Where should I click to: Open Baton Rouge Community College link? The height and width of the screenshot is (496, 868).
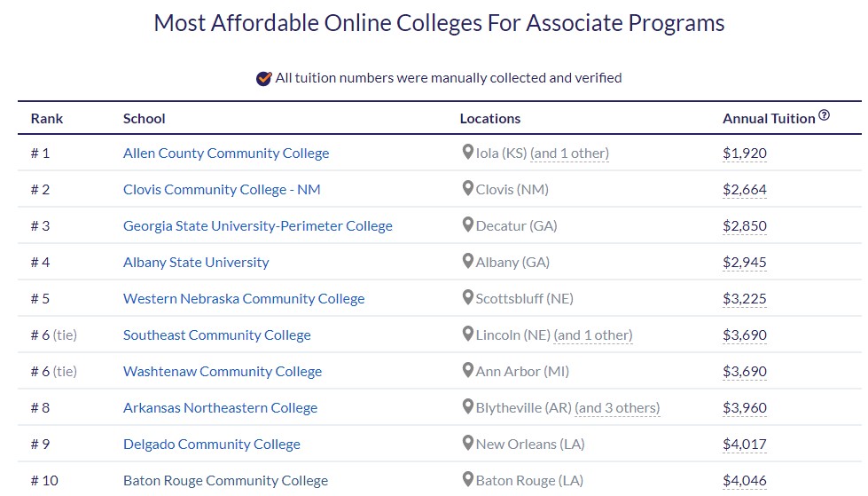[225, 481]
